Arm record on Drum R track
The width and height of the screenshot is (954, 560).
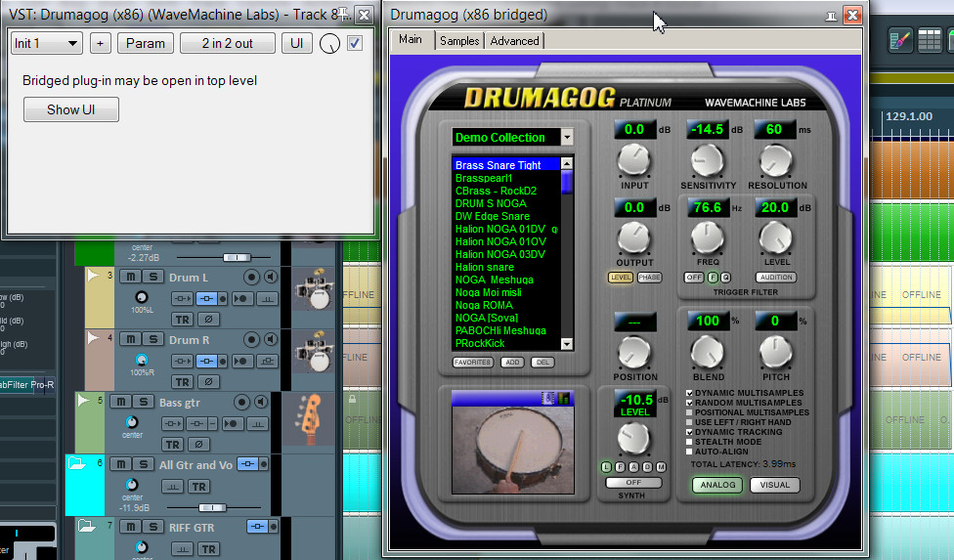tap(251, 339)
